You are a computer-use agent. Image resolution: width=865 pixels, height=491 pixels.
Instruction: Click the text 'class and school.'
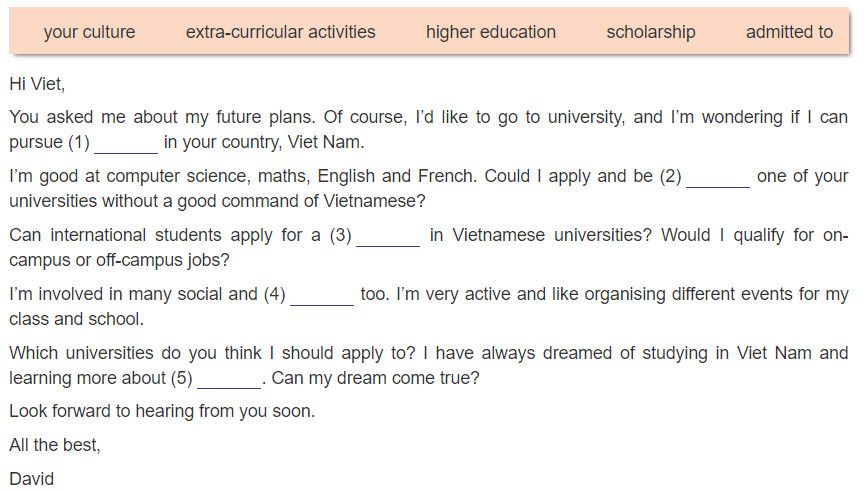pyautogui.click(x=77, y=319)
